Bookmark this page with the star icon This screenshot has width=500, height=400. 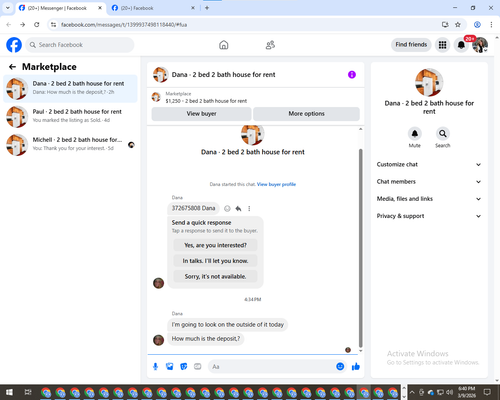[458, 25]
